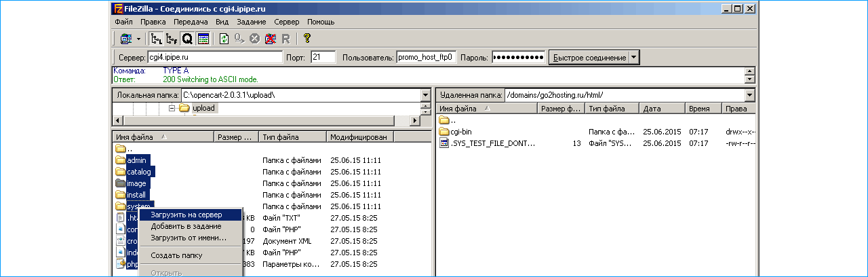Click the 'Сервер' address input field
The image size is (868, 277).
coord(214,58)
